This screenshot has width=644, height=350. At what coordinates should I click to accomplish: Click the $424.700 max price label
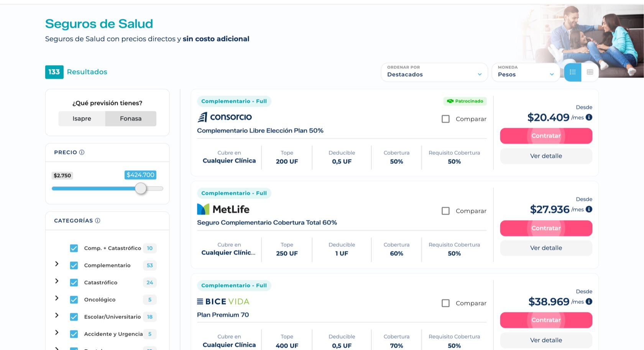pyautogui.click(x=140, y=175)
